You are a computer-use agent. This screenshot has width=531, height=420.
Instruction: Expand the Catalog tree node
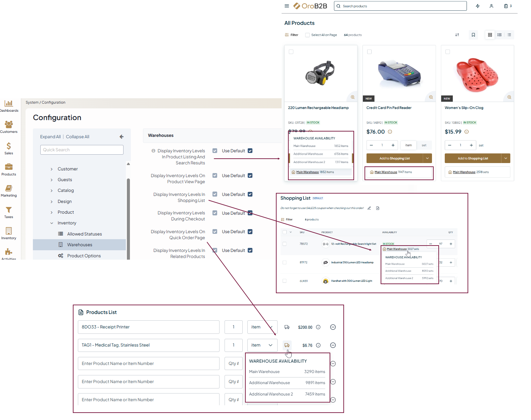click(x=52, y=191)
